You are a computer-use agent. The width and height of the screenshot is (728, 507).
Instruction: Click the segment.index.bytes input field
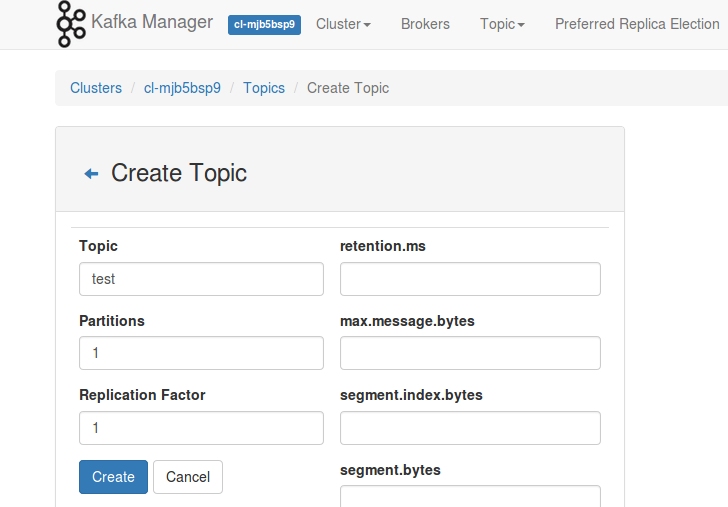[x=470, y=427]
